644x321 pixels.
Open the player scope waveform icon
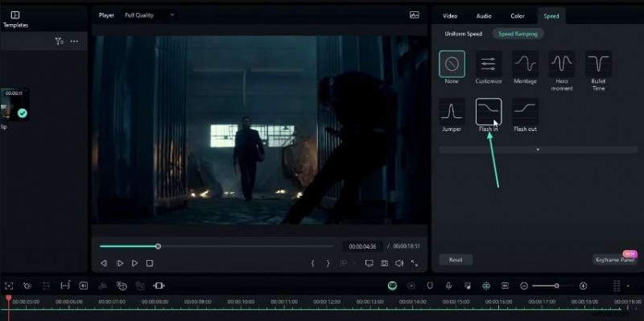415,15
